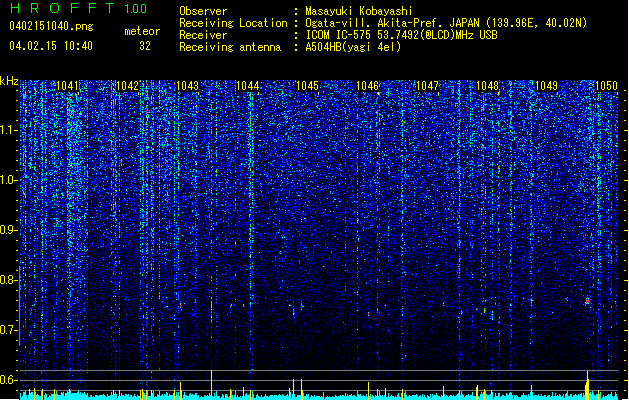The height and width of the screenshot is (400, 629).
Task: Click the 1049 time marker
Action: pyautogui.click(x=547, y=86)
